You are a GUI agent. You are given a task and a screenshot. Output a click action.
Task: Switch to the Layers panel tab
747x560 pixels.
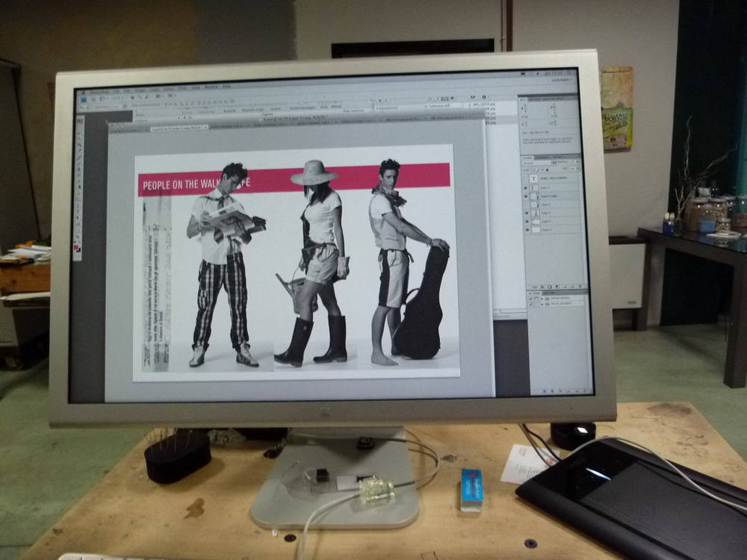tap(528, 158)
